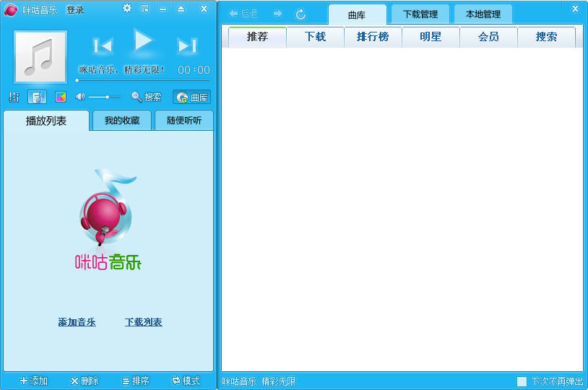Toggle the lyrics display icon
The image size is (588, 390).
click(x=37, y=97)
